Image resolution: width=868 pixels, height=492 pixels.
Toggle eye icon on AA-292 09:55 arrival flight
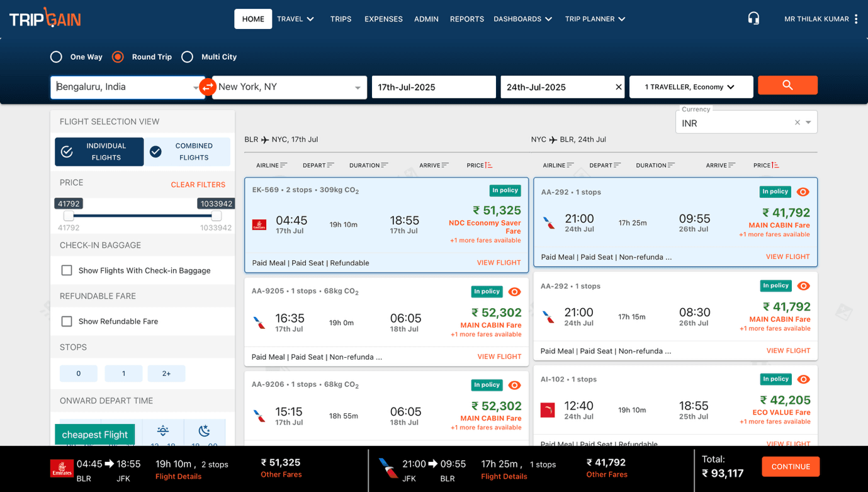[x=803, y=192]
